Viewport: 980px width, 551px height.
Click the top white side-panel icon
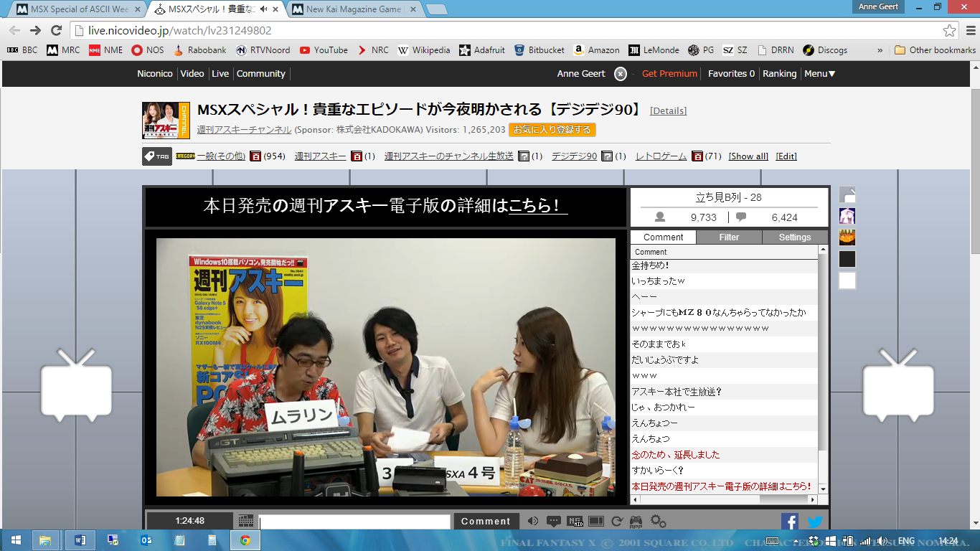click(x=847, y=195)
